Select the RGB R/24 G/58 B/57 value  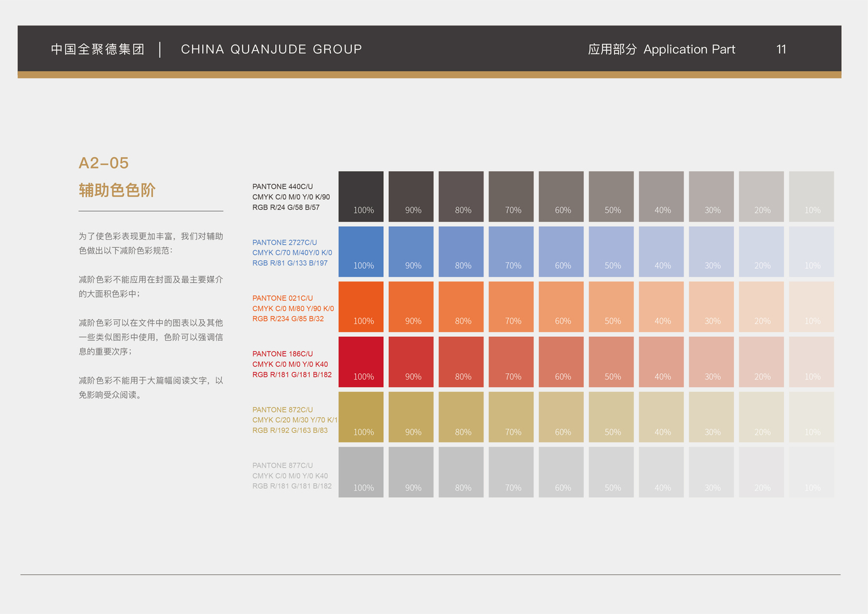pyautogui.click(x=286, y=207)
